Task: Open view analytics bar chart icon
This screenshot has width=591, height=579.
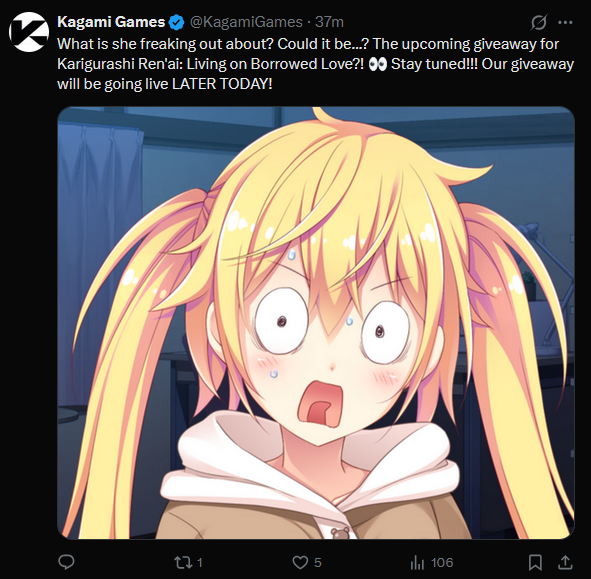Action: tap(417, 563)
